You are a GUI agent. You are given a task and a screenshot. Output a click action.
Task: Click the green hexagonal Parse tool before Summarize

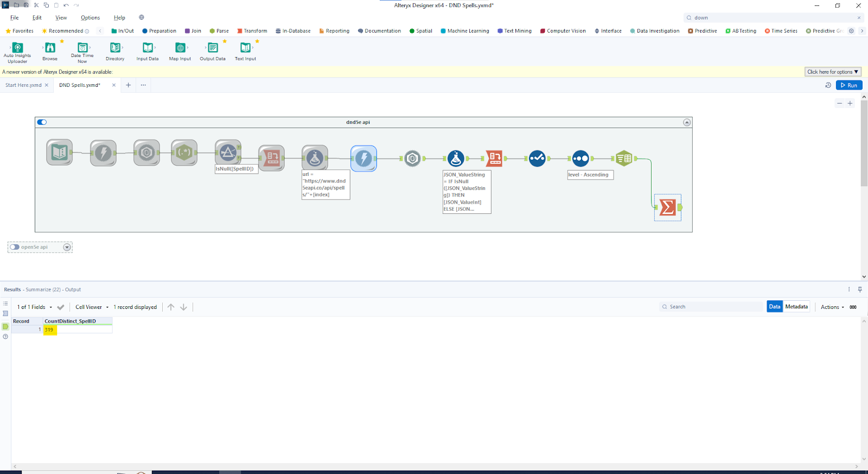point(624,159)
